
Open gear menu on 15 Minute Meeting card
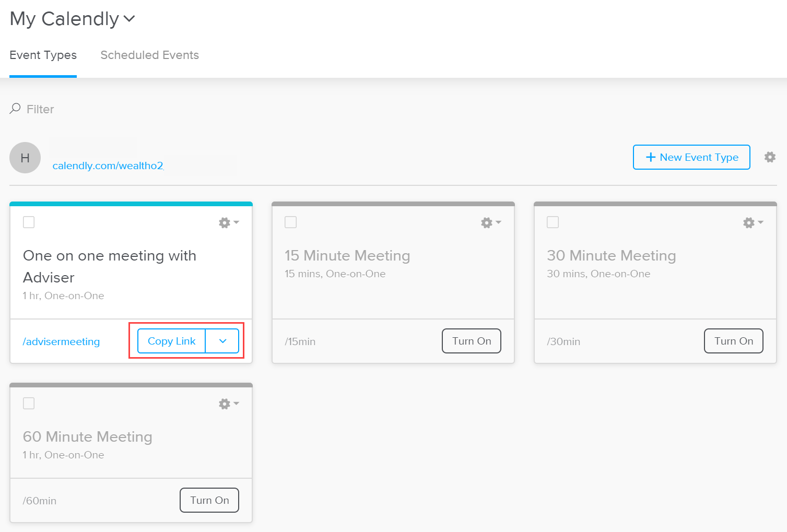491,223
